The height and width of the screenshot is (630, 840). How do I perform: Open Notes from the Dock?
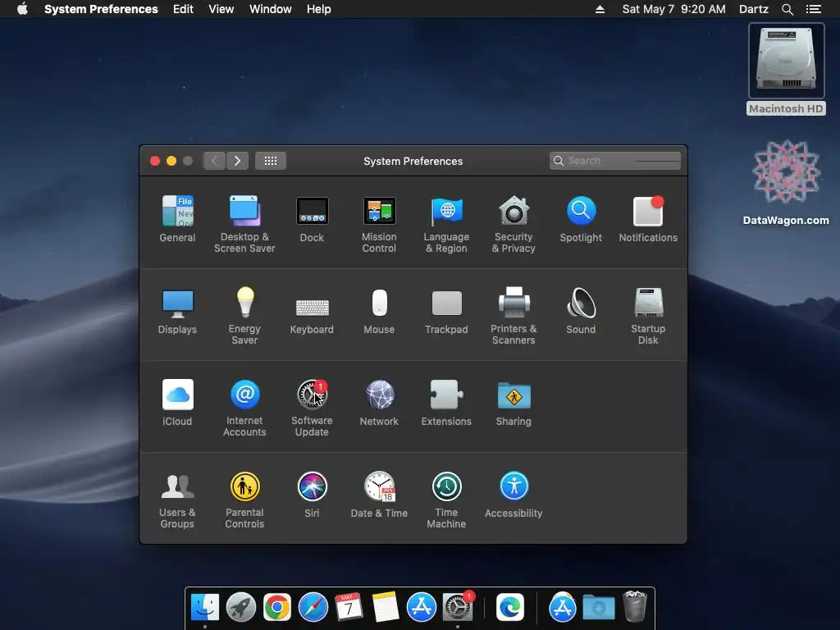tap(386, 607)
